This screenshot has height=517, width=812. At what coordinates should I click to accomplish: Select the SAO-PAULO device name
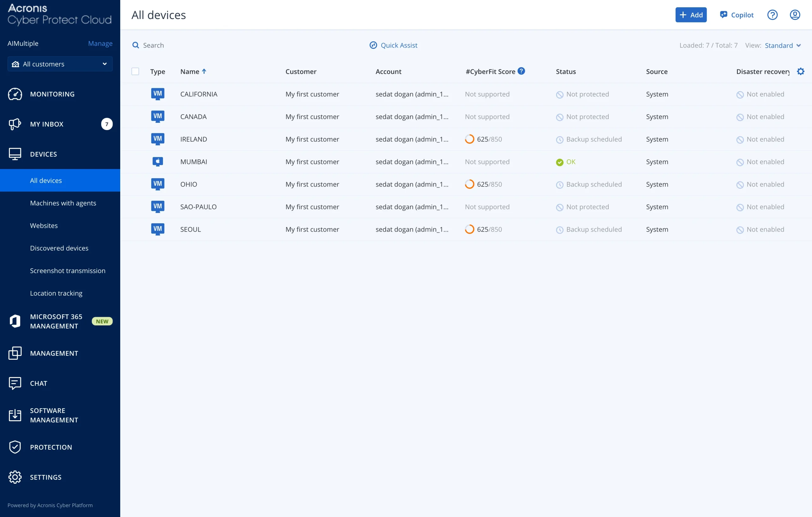point(198,207)
